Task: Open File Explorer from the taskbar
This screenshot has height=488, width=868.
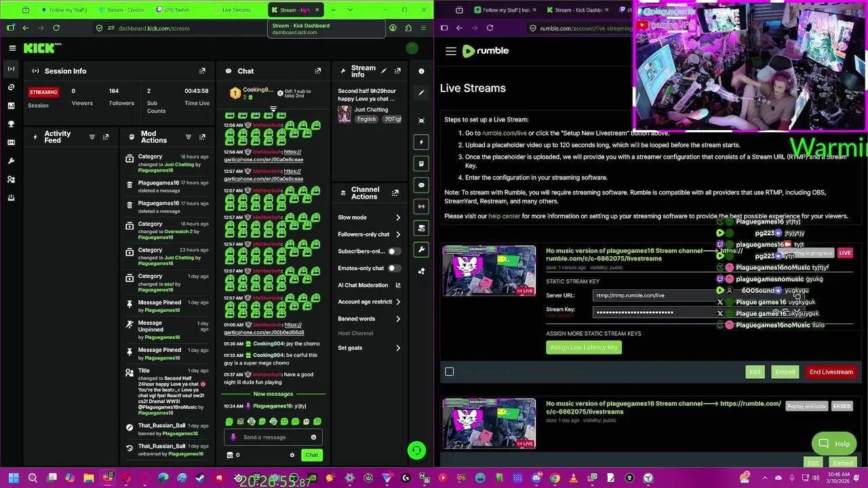Action: click(x=89, y=479)
